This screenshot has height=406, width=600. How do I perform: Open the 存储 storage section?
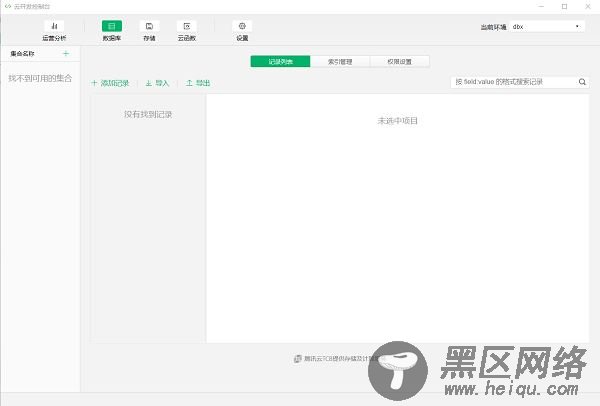pyautogui.click(x=149, y=27)
